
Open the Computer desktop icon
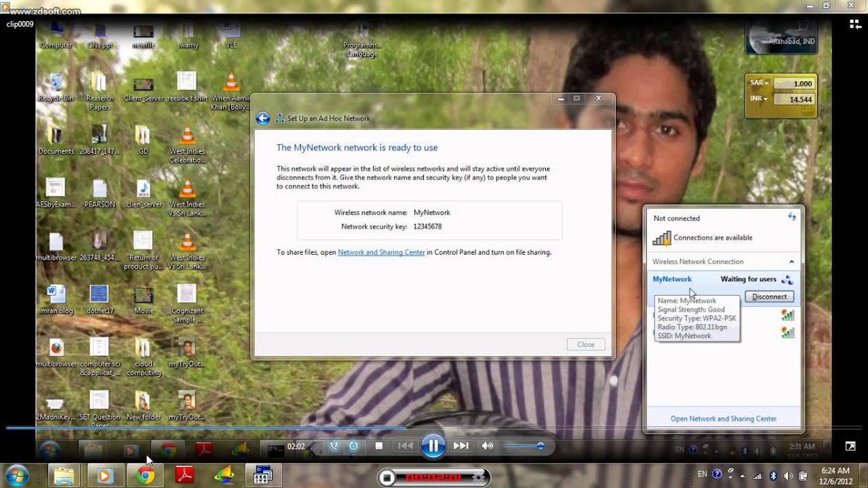click(x=56, y=35)
